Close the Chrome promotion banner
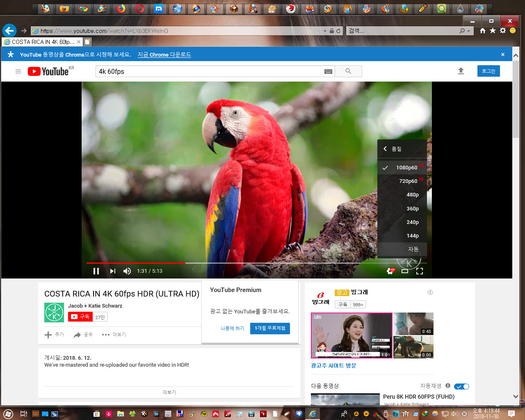Image resolution: width=525 pixels, height=420 pixels. pos(503,55)
